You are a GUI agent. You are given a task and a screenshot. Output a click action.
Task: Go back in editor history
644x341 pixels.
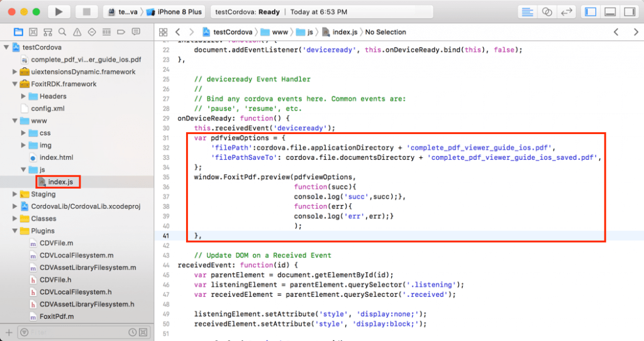(x=178, y=32)
